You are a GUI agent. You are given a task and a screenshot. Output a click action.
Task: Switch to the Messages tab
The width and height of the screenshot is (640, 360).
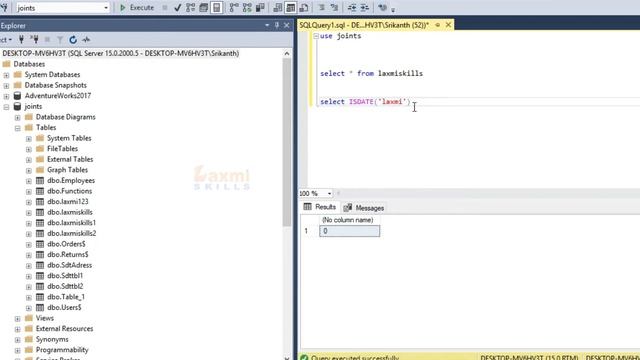click(x=364, y=208)
